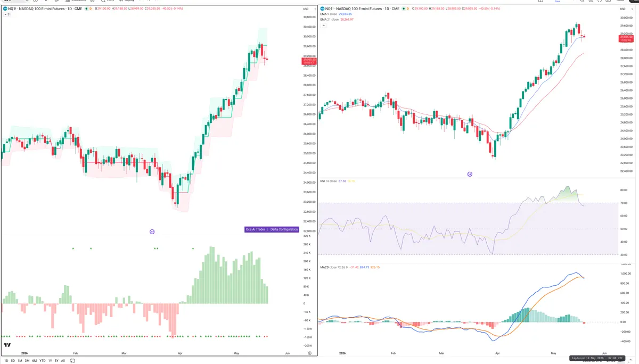Click the orange D delayed-data badge, left chart
Viewport: 639px width, 364px height.
click(90, 9)
